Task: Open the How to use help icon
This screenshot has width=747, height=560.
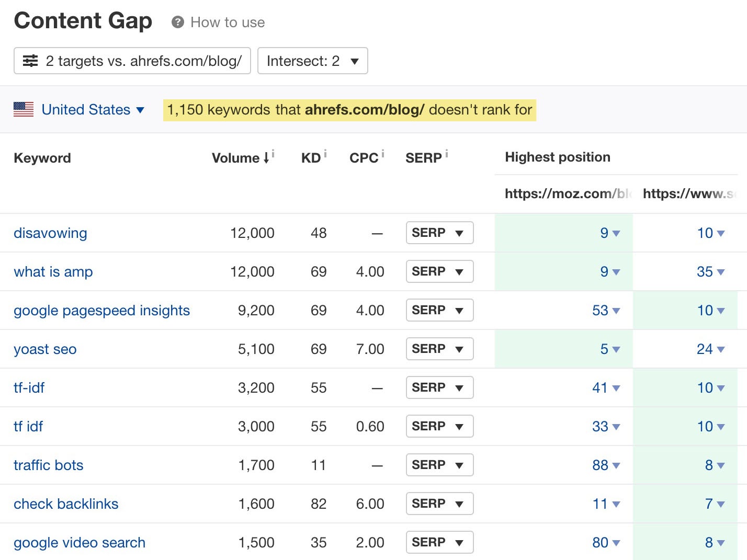Action: 177,22
